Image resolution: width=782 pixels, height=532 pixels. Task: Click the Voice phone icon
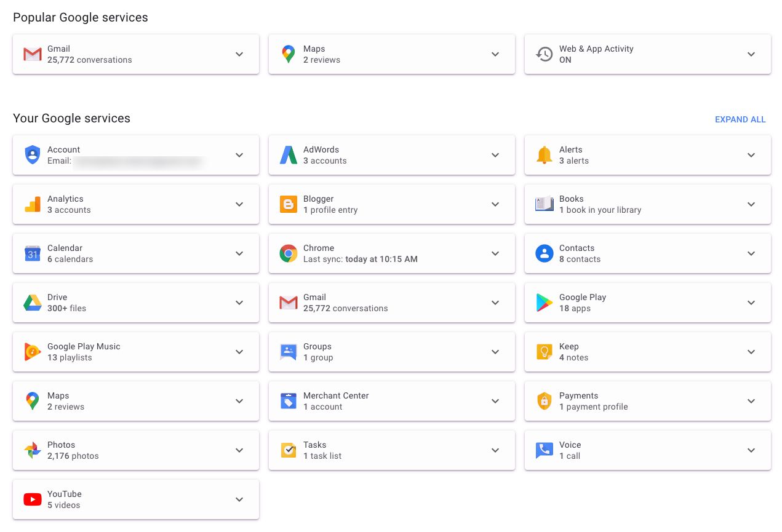click(544, 450)
